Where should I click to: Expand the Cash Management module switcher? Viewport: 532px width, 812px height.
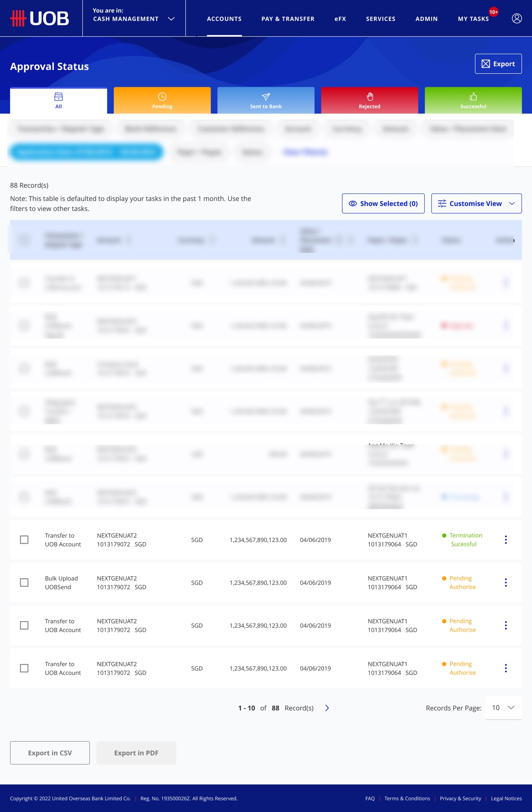(x=134, y=18)
